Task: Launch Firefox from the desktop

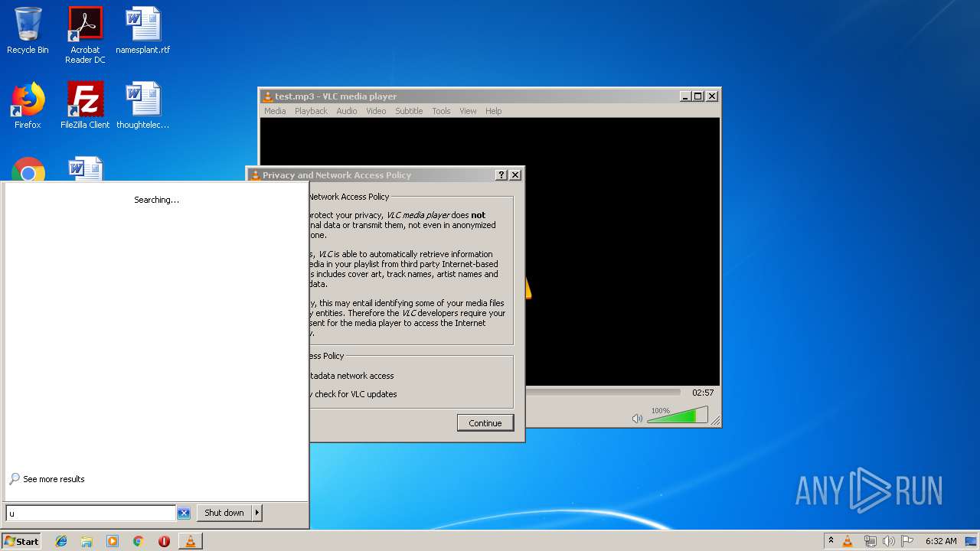Action: (x=28, y=106)
